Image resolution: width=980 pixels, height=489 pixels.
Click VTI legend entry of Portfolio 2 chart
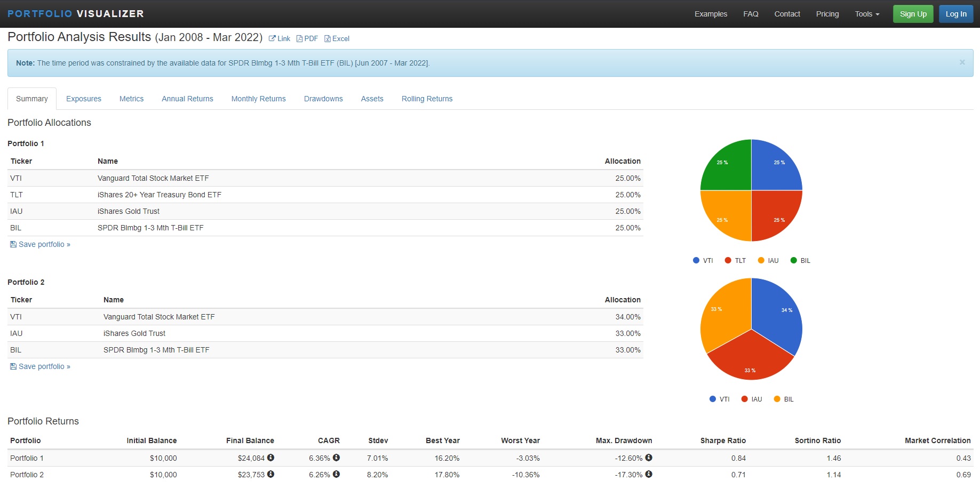719,399
